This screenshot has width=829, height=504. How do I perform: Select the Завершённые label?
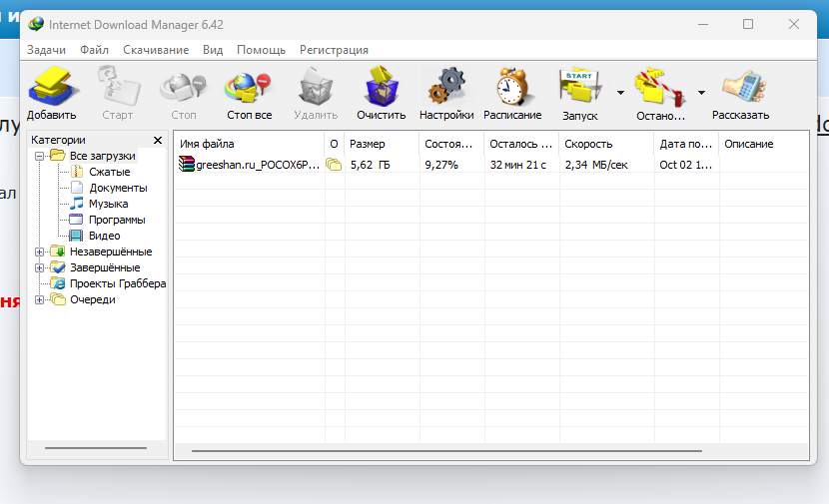(105, 267)
